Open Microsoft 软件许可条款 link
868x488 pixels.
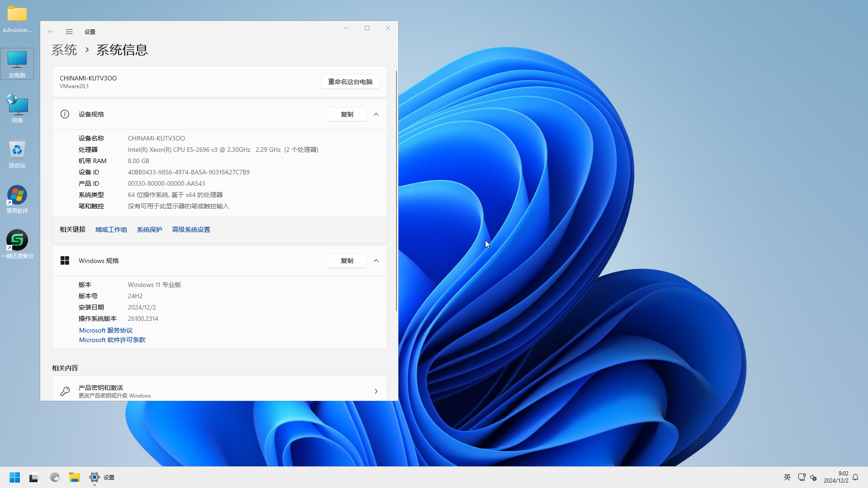point(112,340)
